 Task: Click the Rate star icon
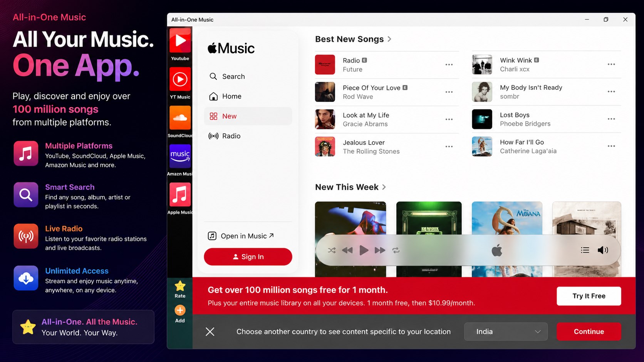180,286
